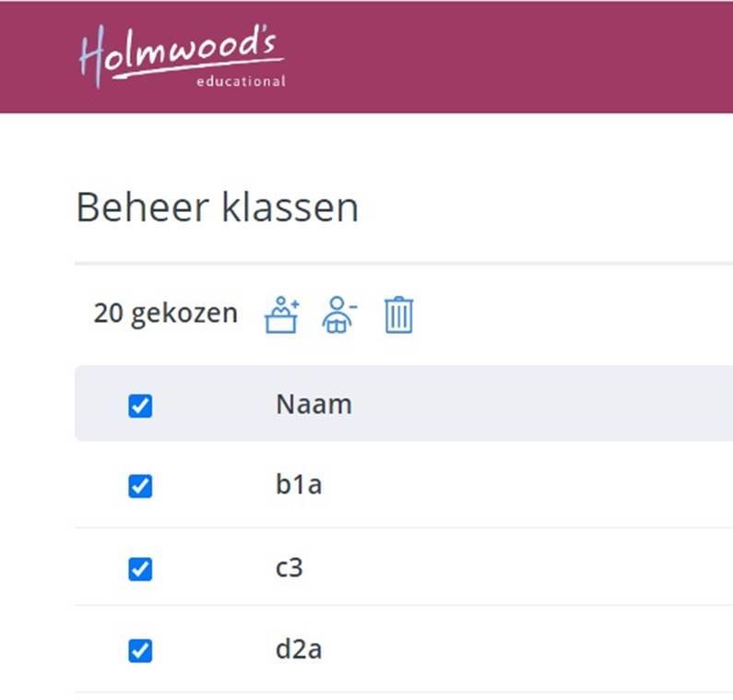The height and width of the screenshot is (700, 733).
Task: Toggle the d2a row checkbox
Action: point(140,651)
